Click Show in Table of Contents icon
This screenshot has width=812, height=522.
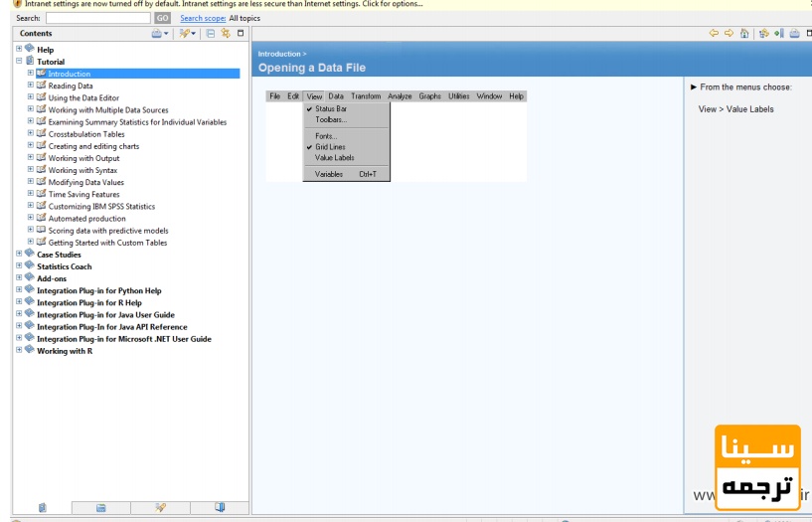pyautogui.click(x=763, y=33)
